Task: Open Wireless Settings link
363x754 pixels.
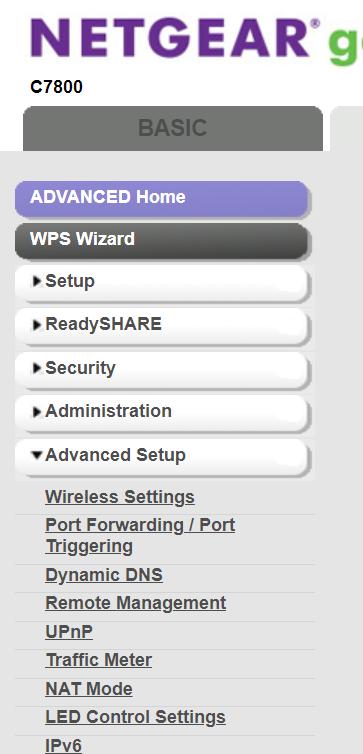Action: pyautogui.click(x=120, y=497)
